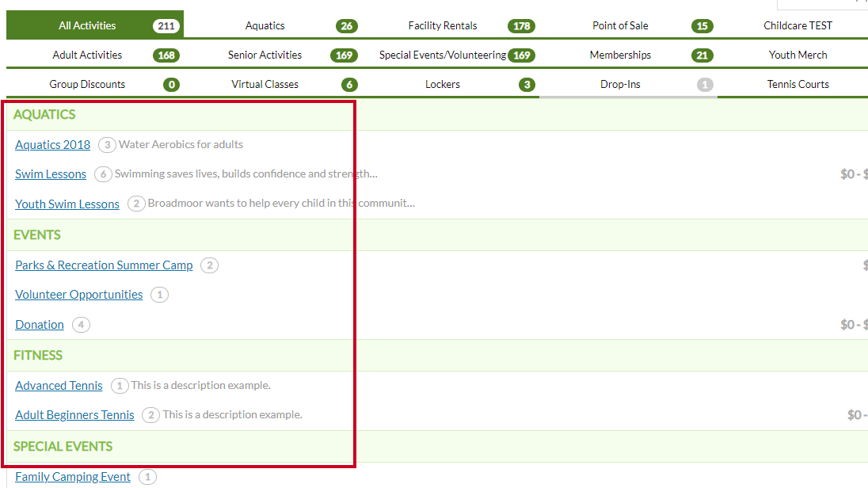Click the EVENTS section heading
Screen dimensions: 868x488
(x=37, y=234)
